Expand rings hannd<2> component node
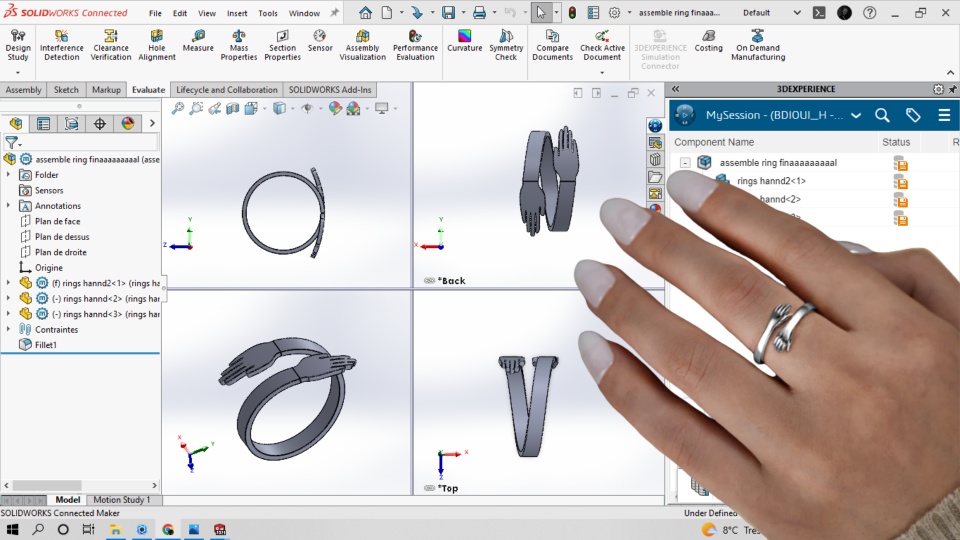The image size is (960, 540). coord(8,298)
